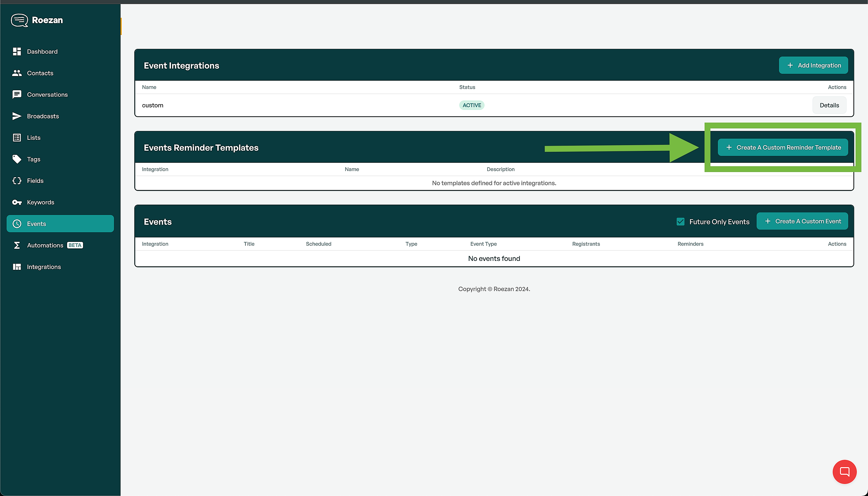Uncheck the Future Only Events checkbox

tap(680, 222)
